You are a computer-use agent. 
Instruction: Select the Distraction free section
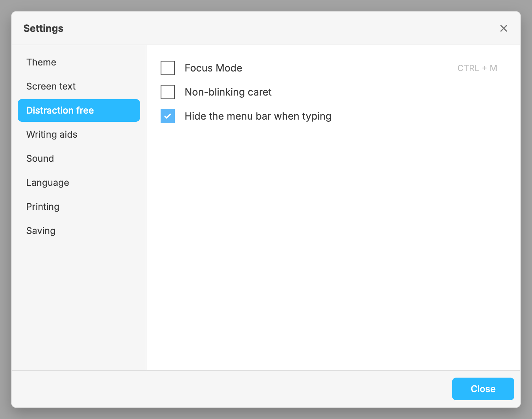coord(79,110)
